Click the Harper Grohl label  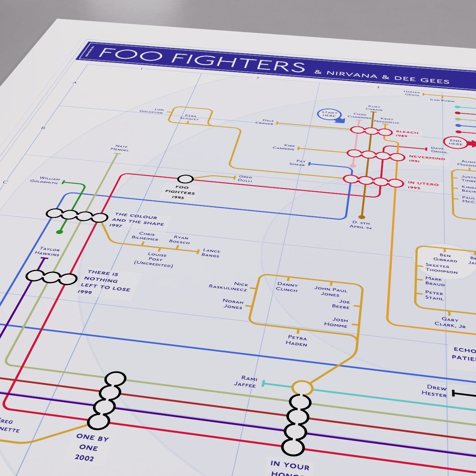[412, 93]
